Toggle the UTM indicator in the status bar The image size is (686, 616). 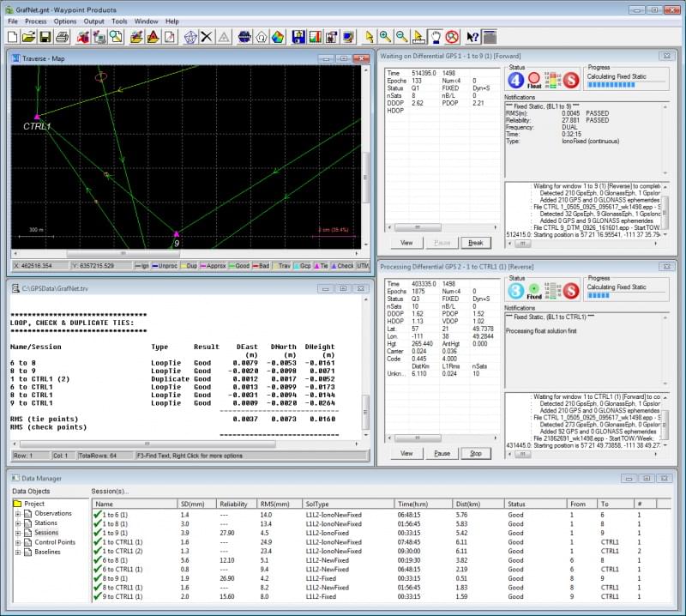(x=361, y=265)
